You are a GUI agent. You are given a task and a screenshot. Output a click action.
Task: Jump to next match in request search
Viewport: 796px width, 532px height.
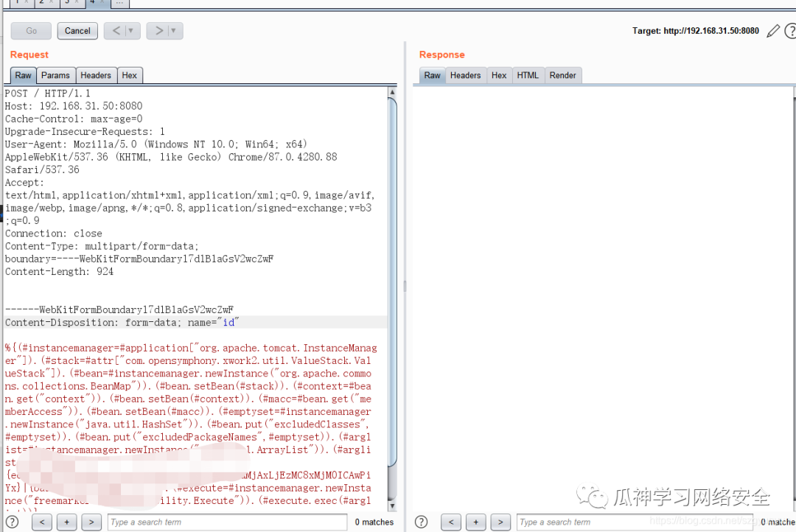tap(91, 522)
